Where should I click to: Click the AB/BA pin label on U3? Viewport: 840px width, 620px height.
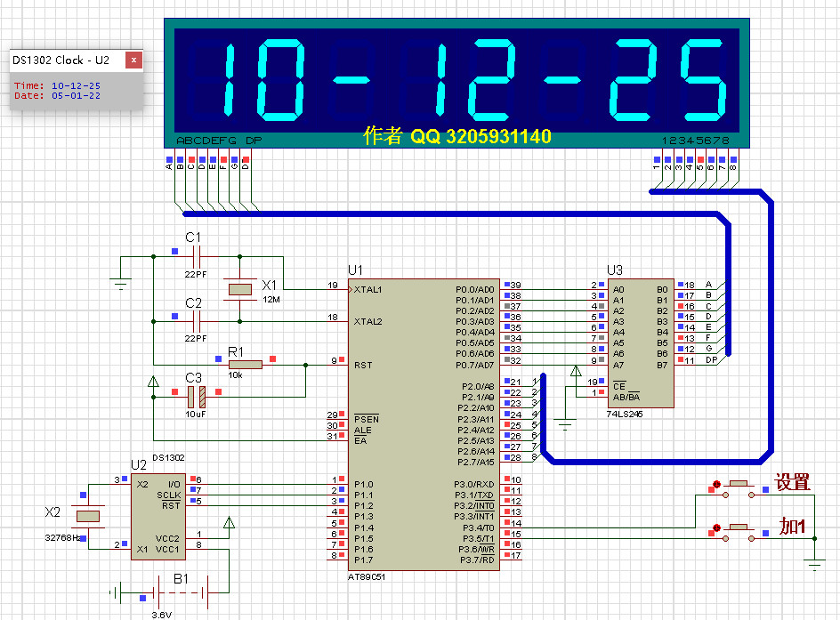(x=626, y=398)
